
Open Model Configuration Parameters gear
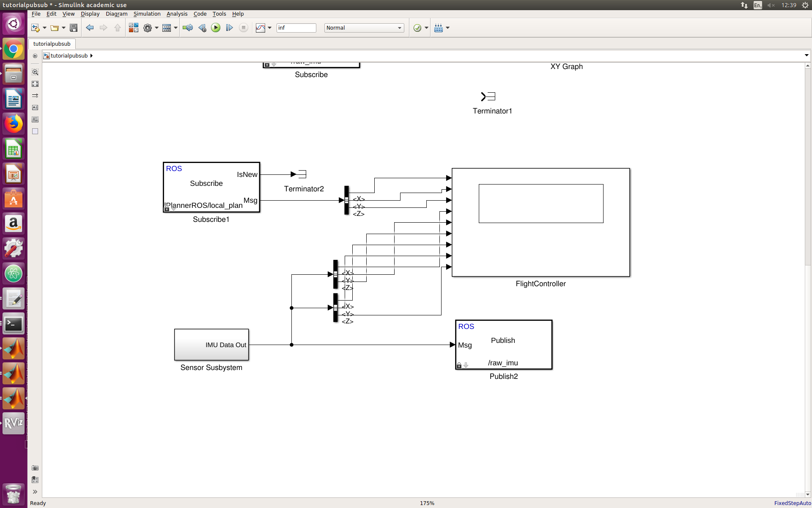coord(148,28)
